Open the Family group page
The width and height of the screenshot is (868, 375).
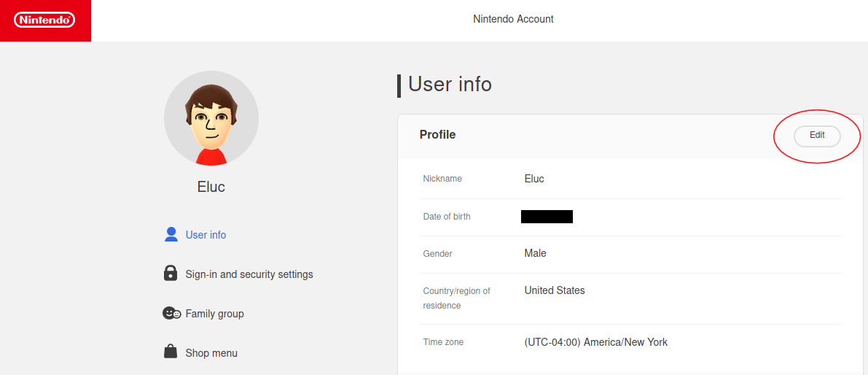(214, 314)
